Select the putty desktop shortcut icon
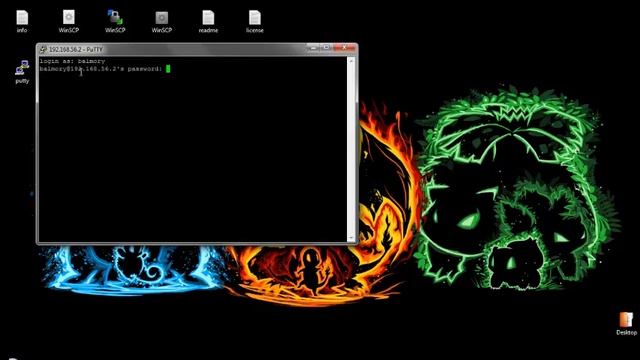Screen dimensions: 640x360 tap(22, 72)
